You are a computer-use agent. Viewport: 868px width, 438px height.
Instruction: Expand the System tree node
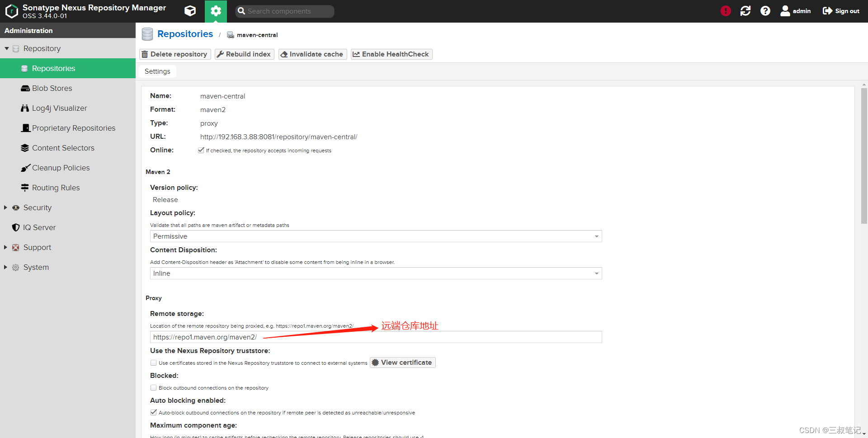tap(5, 267)
